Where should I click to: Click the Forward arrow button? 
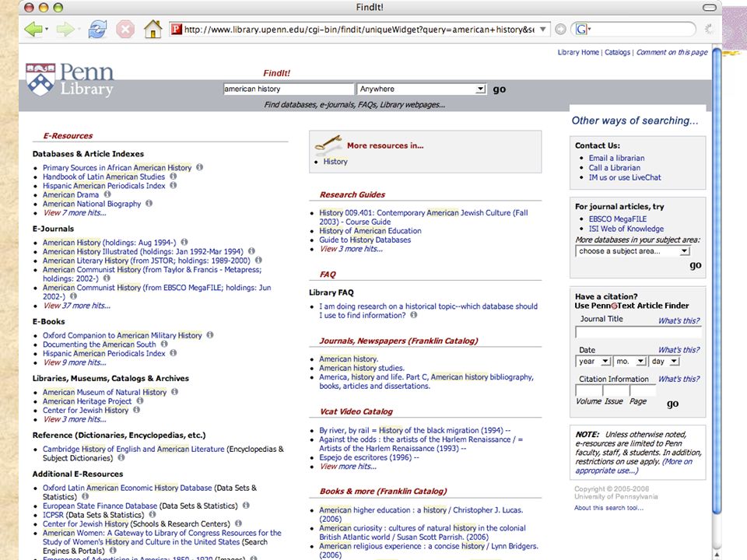click(x=65, y=30)
